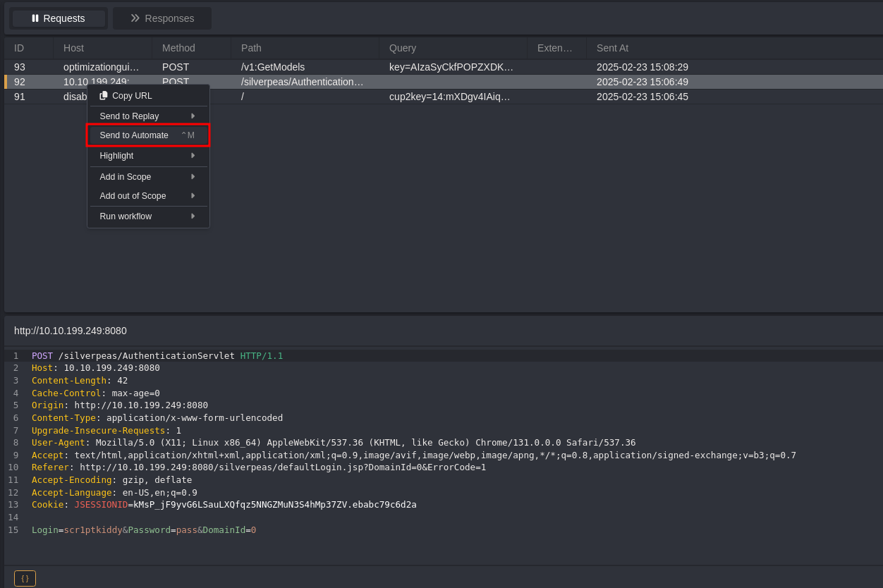
Task: Expand the Highlight submenu arrow
Action: [x=193, y=156]
